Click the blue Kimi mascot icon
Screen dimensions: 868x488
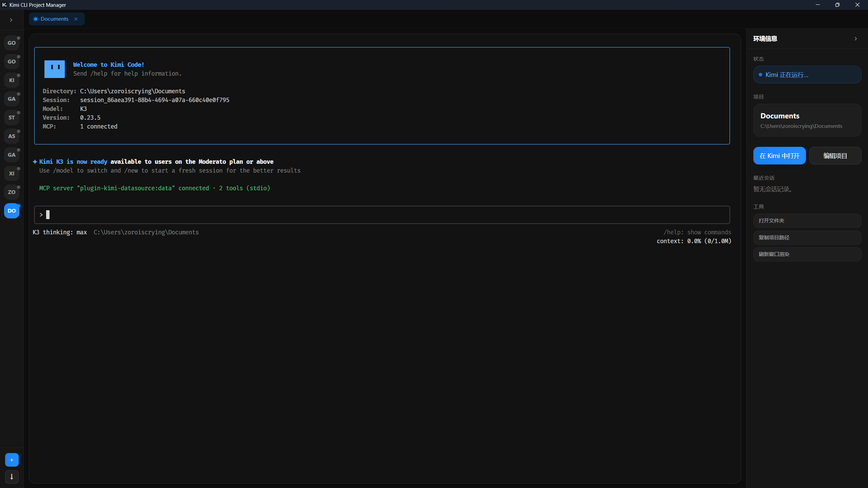(x=55, y=69)
